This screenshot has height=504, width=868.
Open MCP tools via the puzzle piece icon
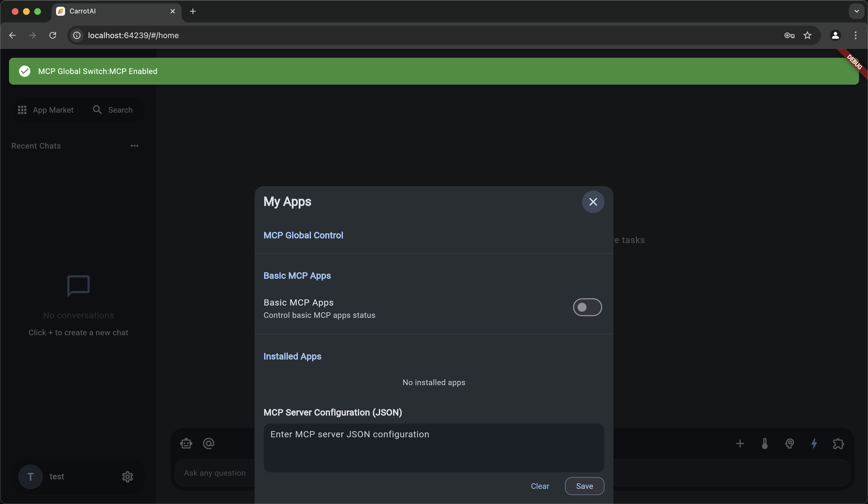tap(838, 444)
